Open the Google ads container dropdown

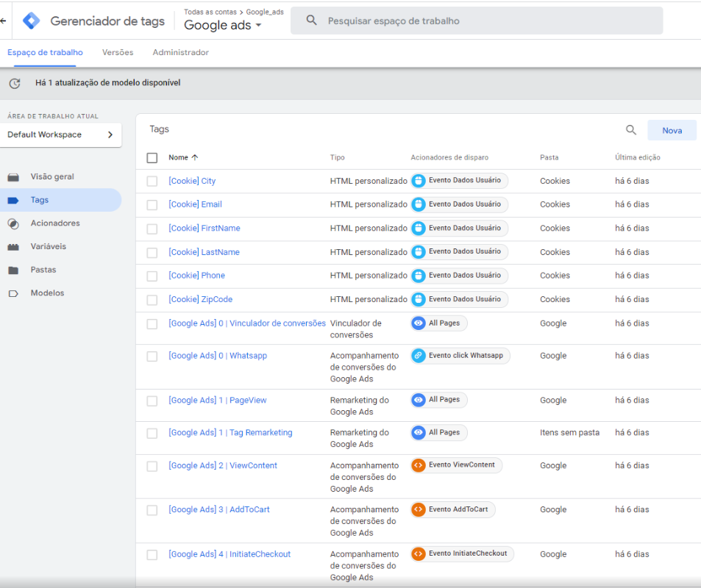coord(222,26)
